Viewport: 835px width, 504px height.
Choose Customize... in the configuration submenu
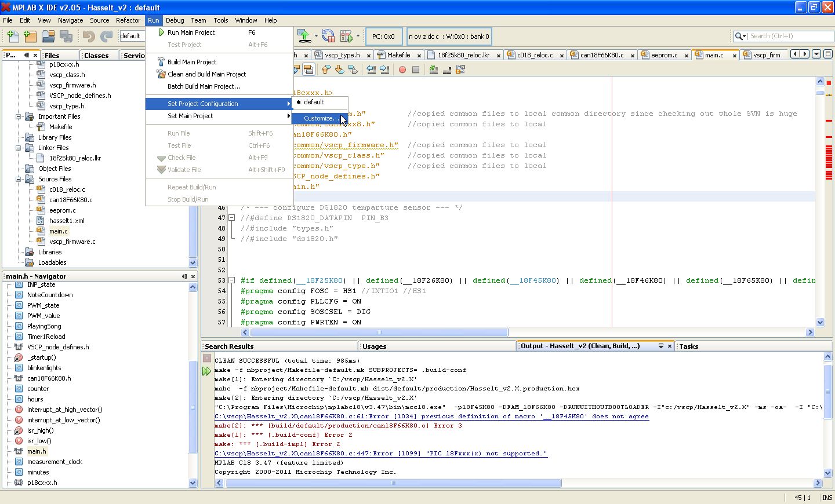pyautogui.click(x=321, y=118)
